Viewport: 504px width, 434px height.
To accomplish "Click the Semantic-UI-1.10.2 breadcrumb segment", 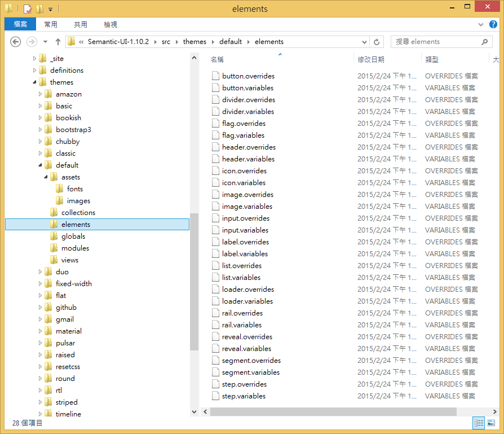I will (118, 42).
